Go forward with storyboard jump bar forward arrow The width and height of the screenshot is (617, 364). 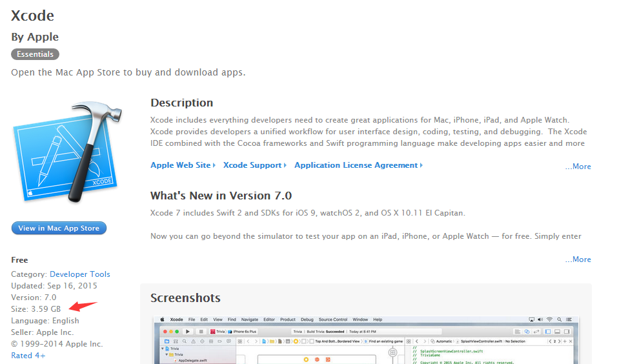pos(256,341)
